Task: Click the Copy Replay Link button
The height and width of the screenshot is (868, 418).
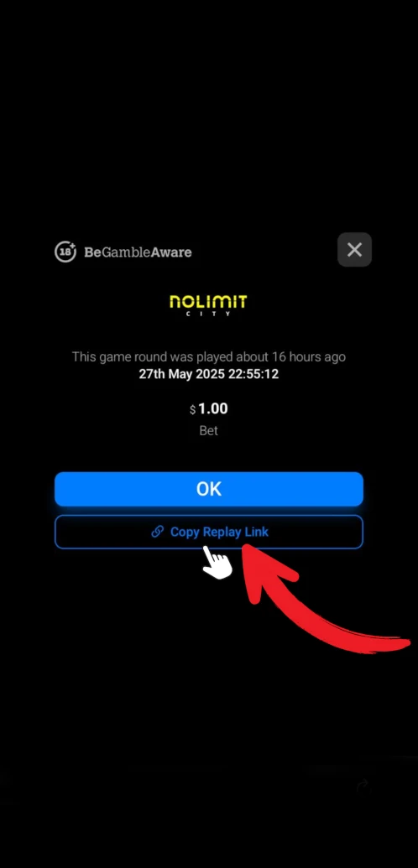Action: point(208,532)
